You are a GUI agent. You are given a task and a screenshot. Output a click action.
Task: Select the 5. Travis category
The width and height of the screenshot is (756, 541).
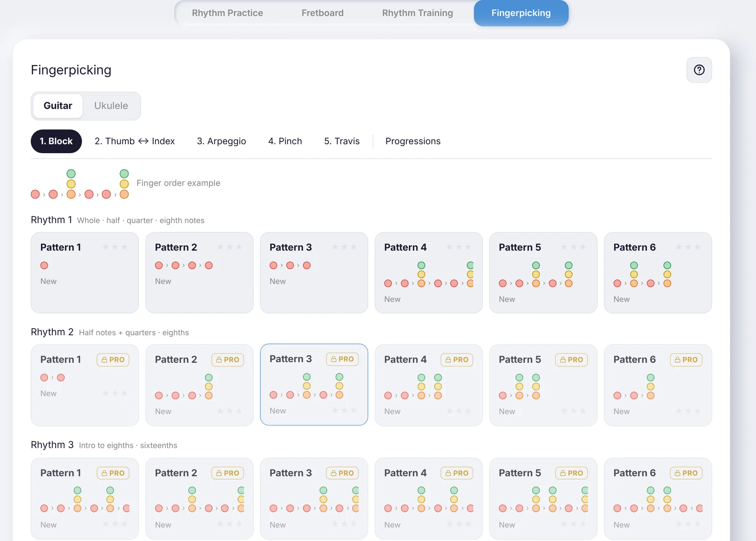pyautogui.click(x=342, y=141)
